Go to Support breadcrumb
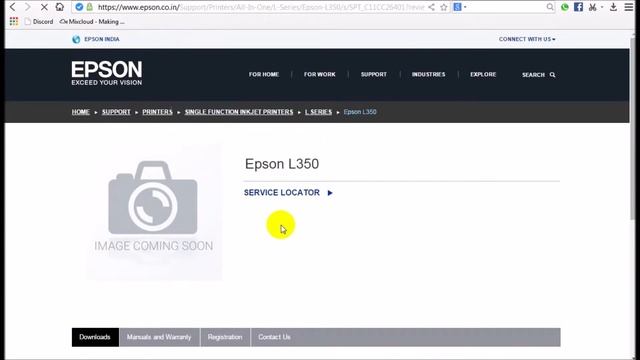 [116, 112]
